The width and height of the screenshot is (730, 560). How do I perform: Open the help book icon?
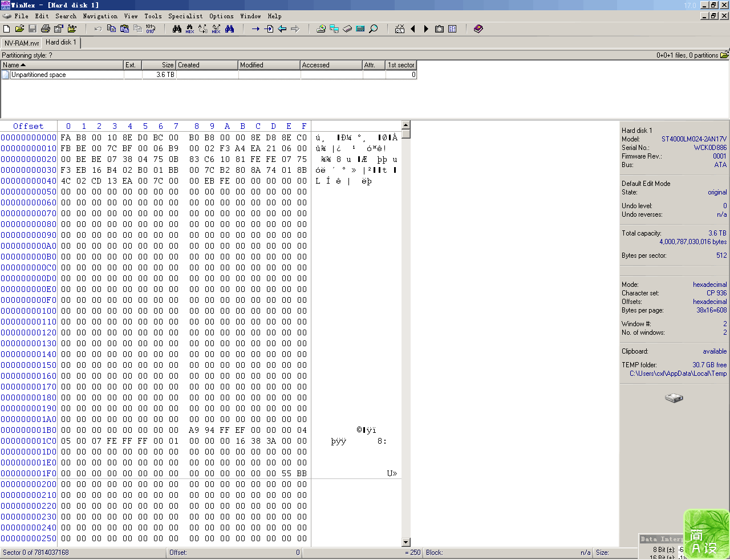pyautogui.click(x=478, y=29)
